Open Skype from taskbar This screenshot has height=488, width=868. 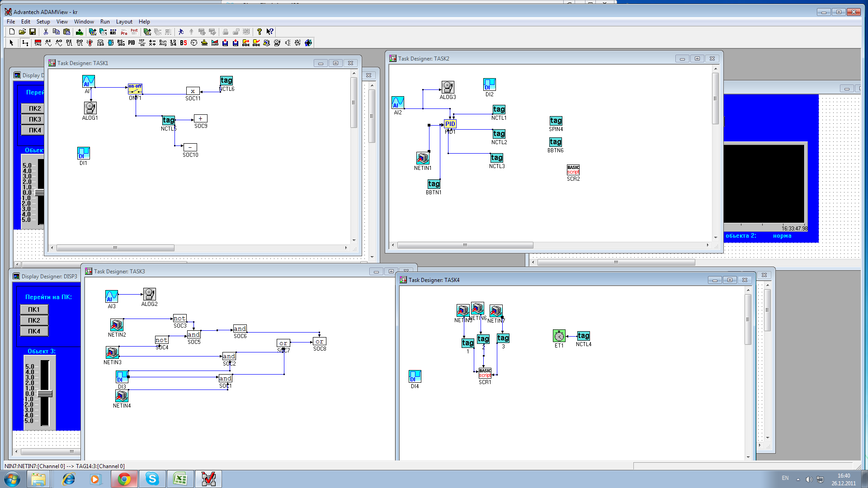coord(152,479)
